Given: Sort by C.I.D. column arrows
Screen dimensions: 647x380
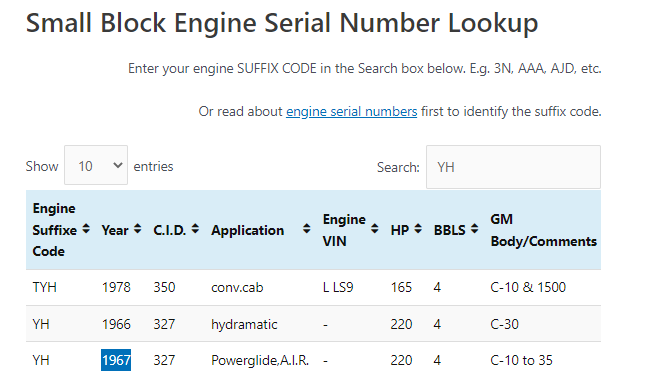Looking at the screenshot, I should [195, 229].
